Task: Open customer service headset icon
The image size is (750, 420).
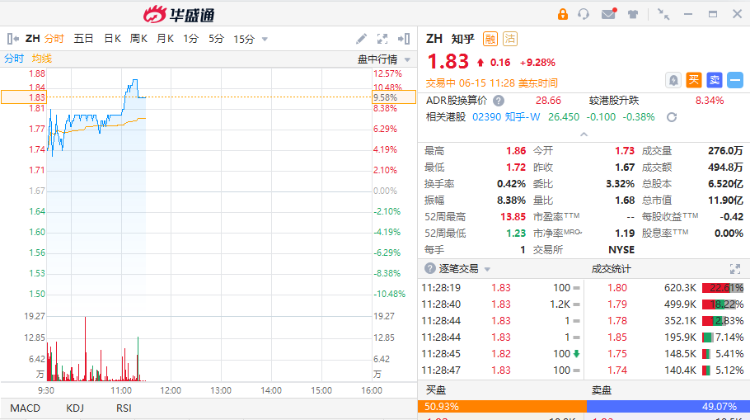Action: pyautogui.click(x=584, y=14)
